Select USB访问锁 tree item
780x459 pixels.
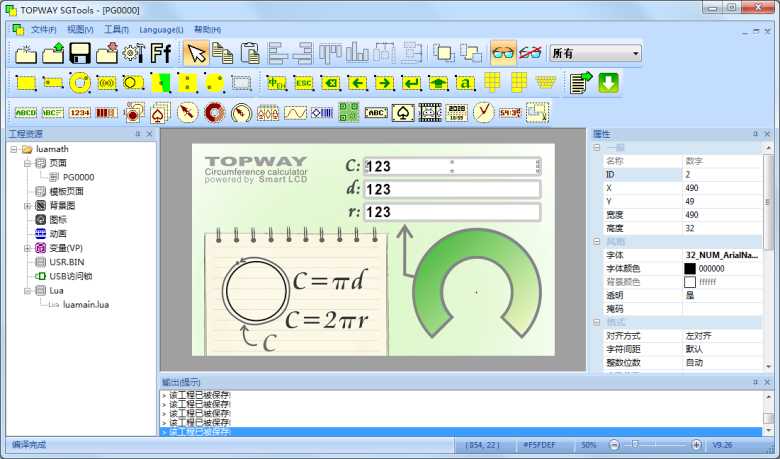(71, 276)
